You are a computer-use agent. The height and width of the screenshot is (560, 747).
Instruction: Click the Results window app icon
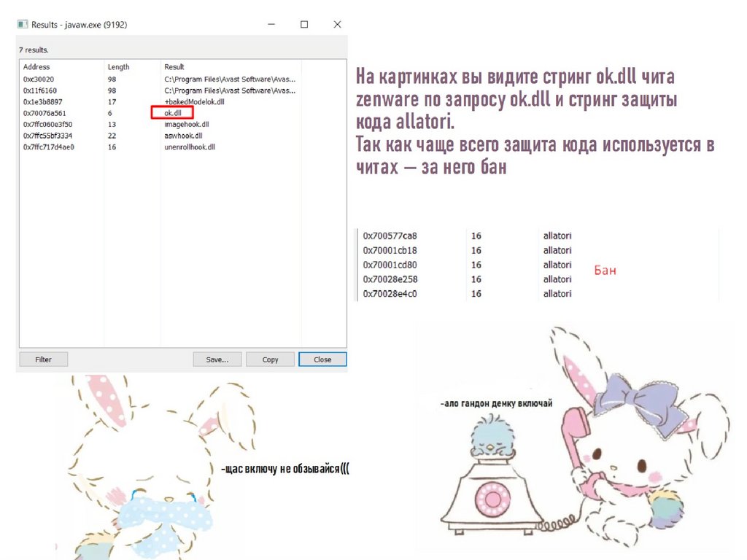(23, 25)
